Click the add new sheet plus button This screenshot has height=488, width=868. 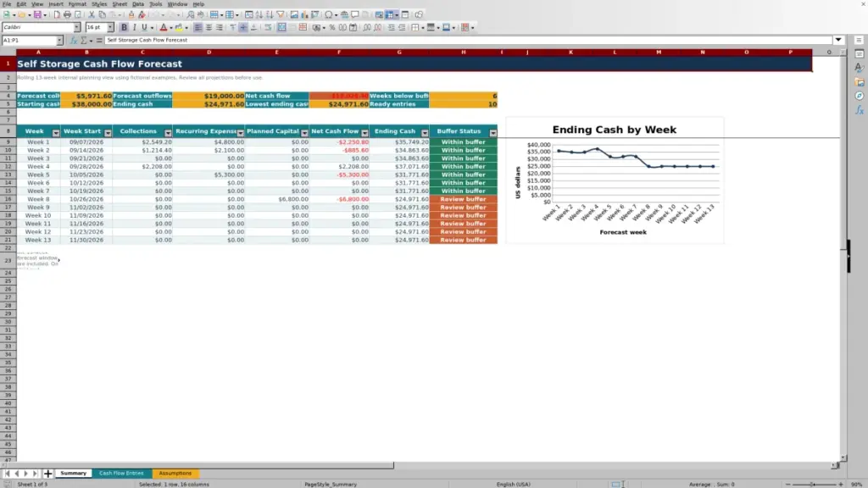click(x=47, y=474)
